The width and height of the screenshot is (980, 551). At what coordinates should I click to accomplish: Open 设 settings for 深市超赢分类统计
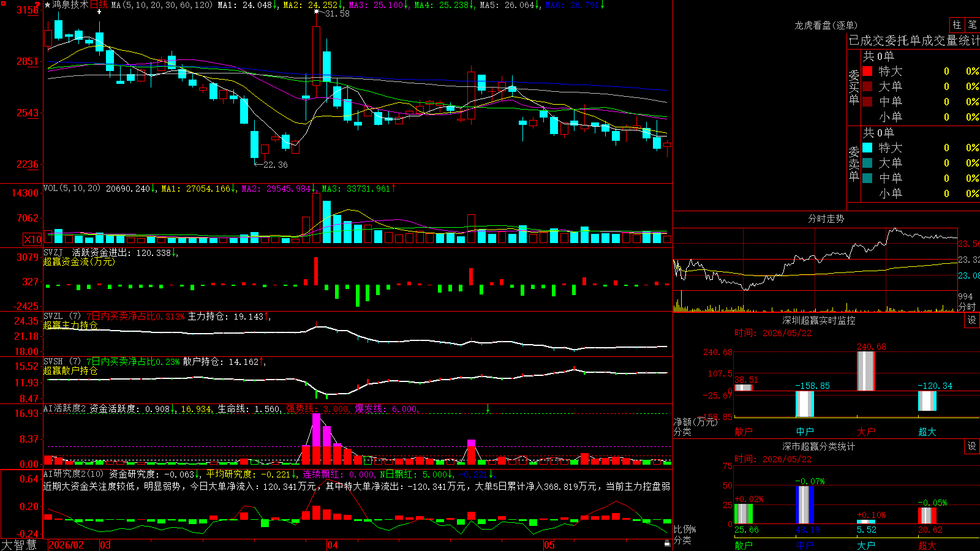pyautogui.click(x=972, y=446)
